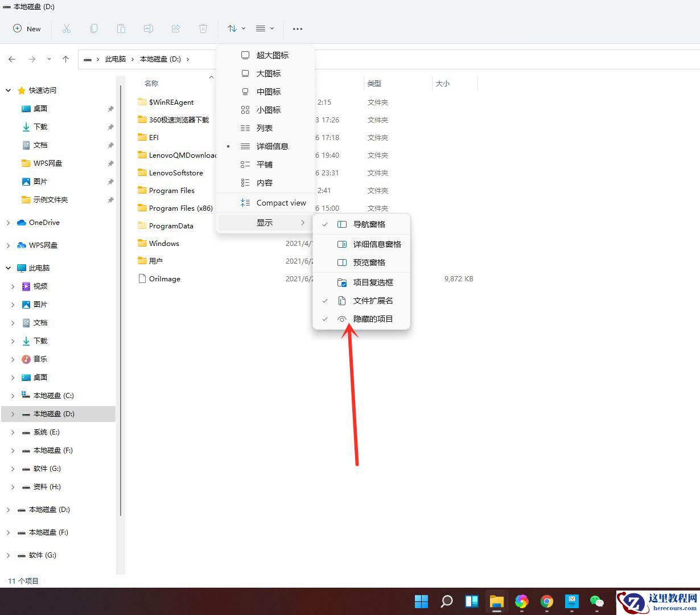Collapse the 此电脑 tree node
This screenshot has height=615, width=700.
[x=8, y=268]
